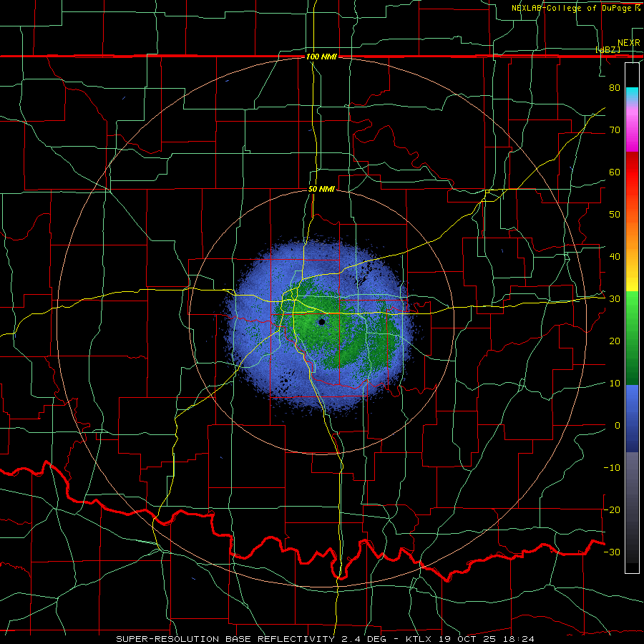
Task: Click the 70 value on dBZ scale
Action: (615, 130)
